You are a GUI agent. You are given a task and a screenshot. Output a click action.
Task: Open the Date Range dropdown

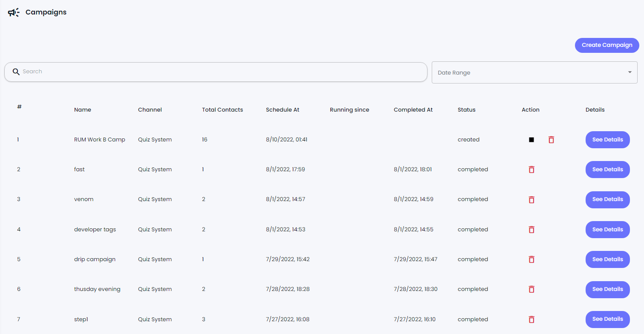534,72
